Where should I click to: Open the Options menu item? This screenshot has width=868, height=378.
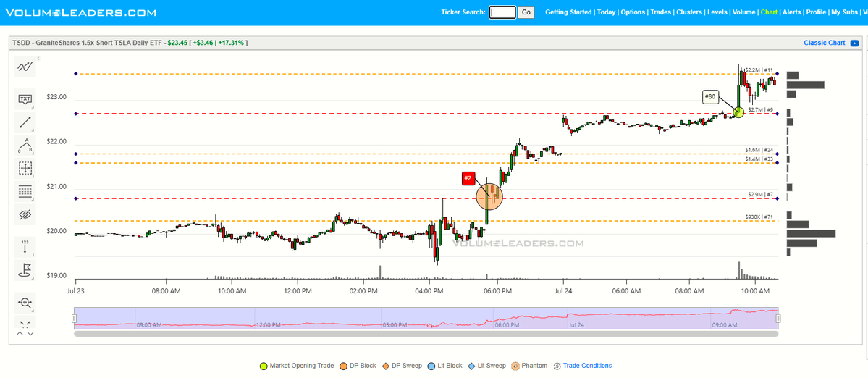633,12
